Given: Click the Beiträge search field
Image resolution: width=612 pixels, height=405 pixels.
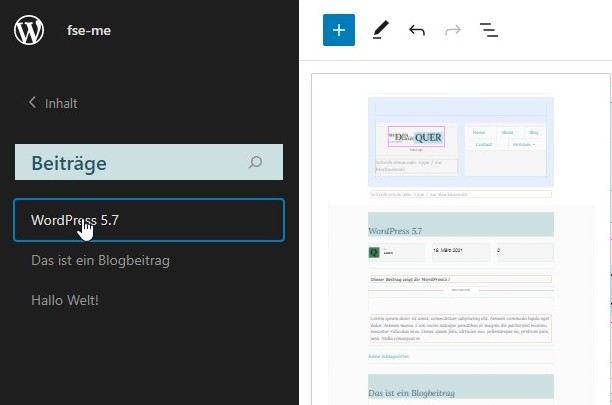Looking at the screenshot, I should (x=149, y=162).
